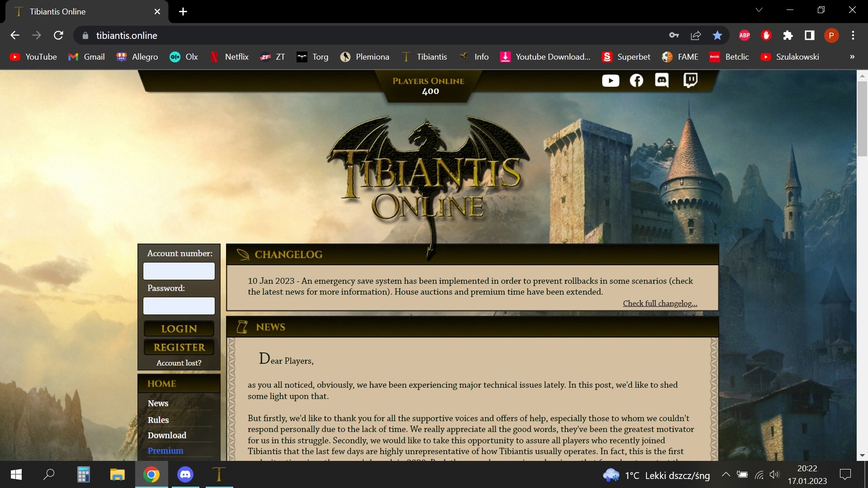868x488 pixels.
Task: Reload the page with refresh icon
Action: click(x=58, y=35)
